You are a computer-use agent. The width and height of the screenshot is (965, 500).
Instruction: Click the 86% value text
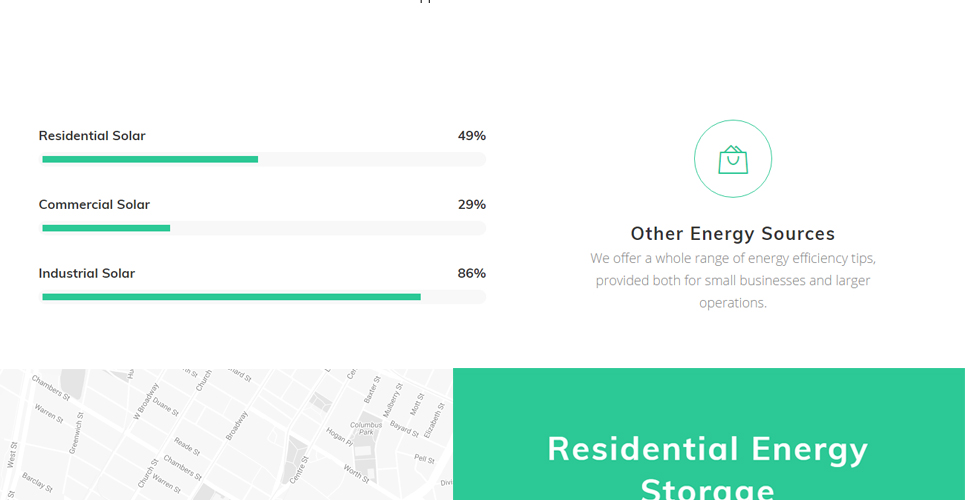[471, 273]
